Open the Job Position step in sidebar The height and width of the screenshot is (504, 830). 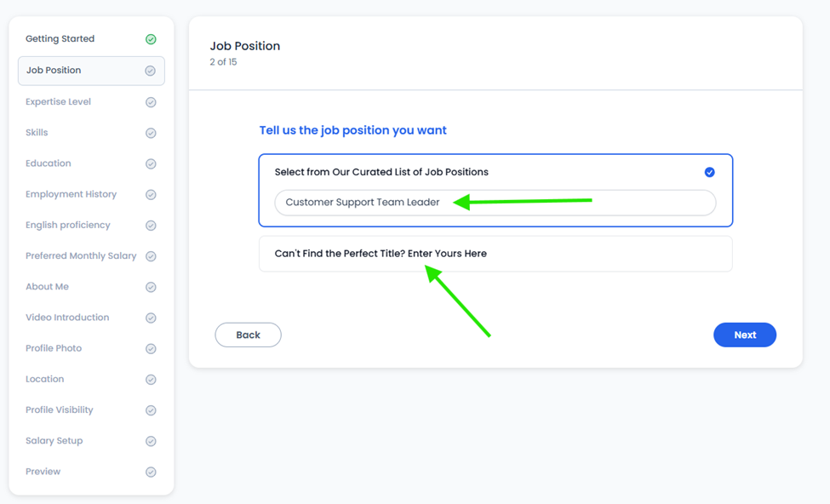[x=91, y=71]
